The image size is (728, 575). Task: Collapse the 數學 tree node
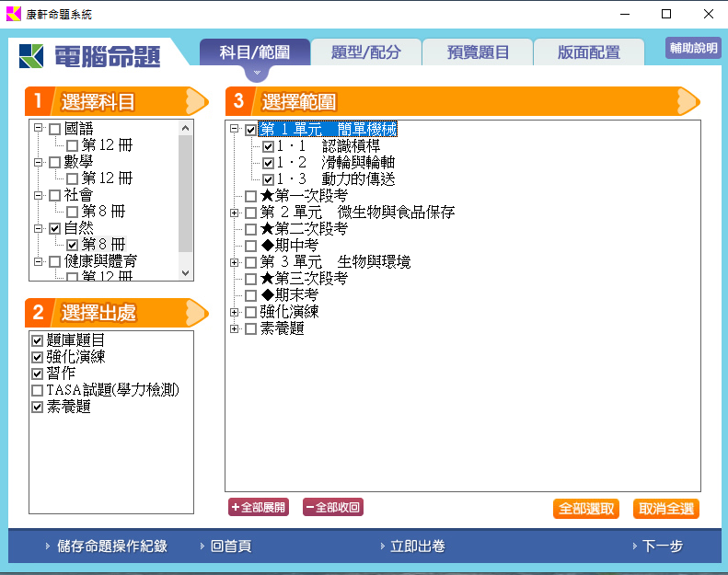(x=38, y=162)
